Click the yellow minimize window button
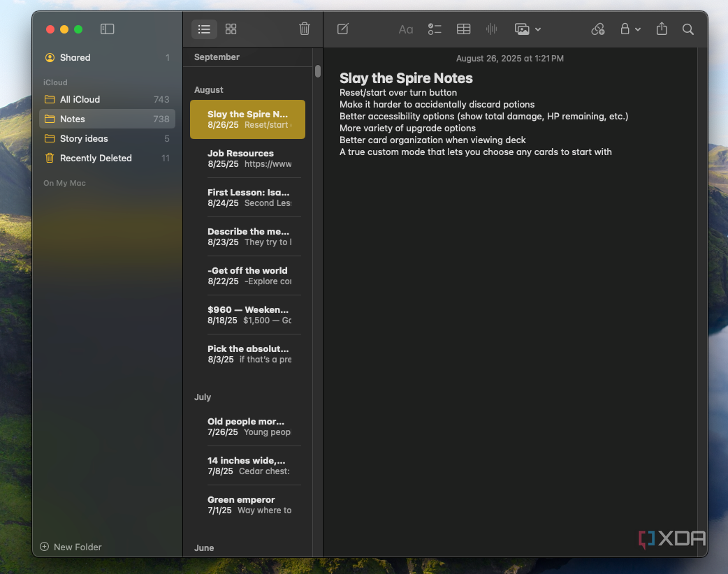728x574 pixels. [x=64, y=29]
